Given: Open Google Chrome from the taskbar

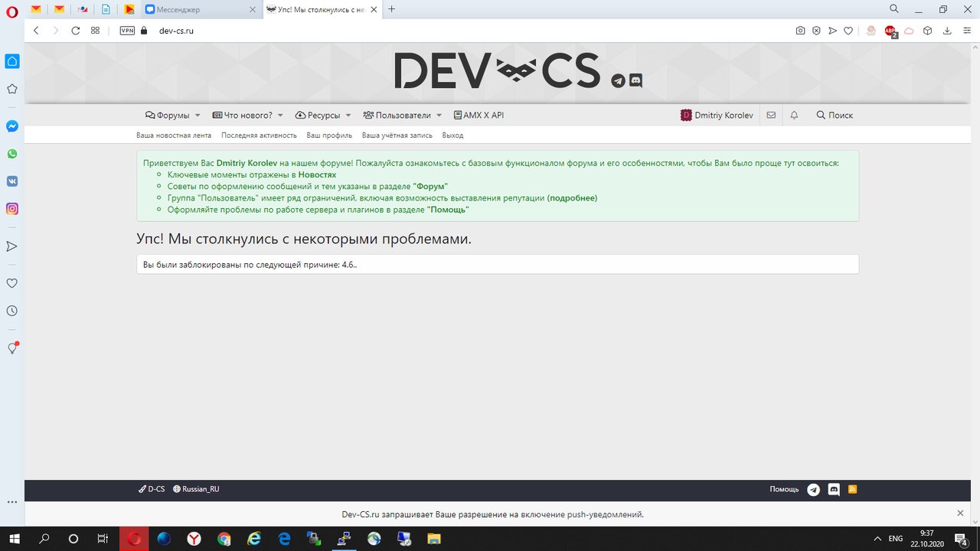Looking at the screenshot, I should click(224, 539).
